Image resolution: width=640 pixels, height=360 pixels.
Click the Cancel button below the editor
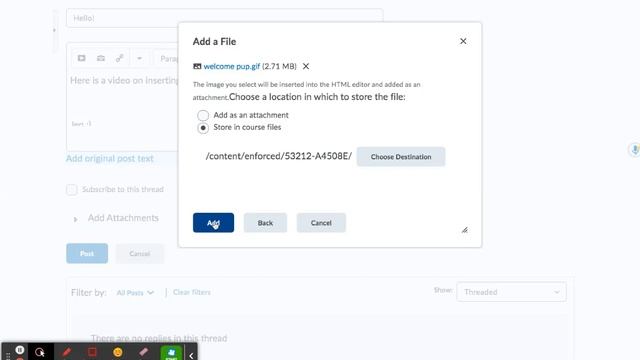140,253
